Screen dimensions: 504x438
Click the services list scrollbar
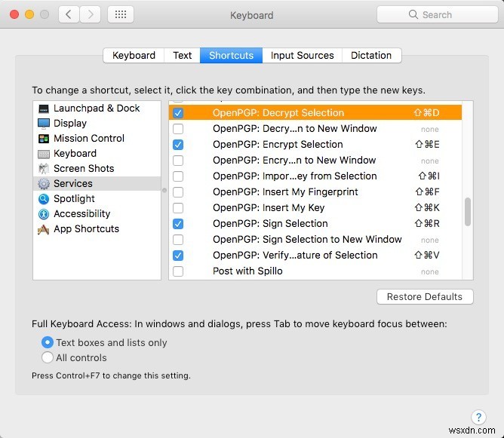coord(468,212)
